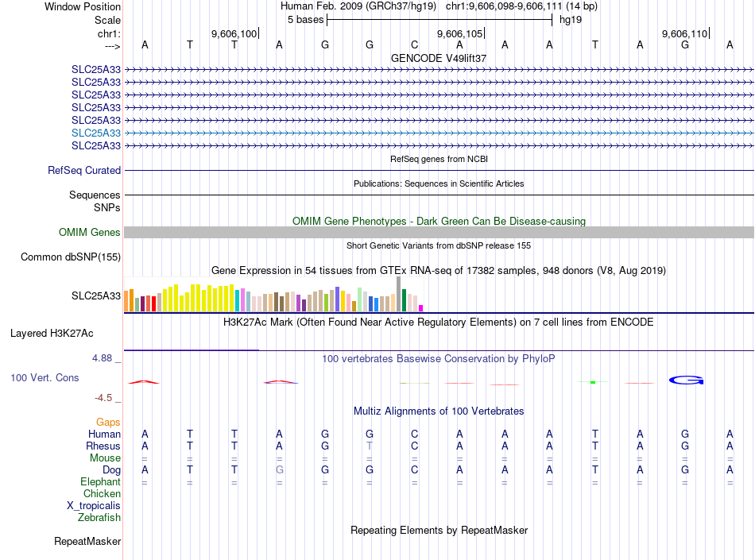Click the blue G conservation logo
Screen dimensions: 755x560
(686, 380)
